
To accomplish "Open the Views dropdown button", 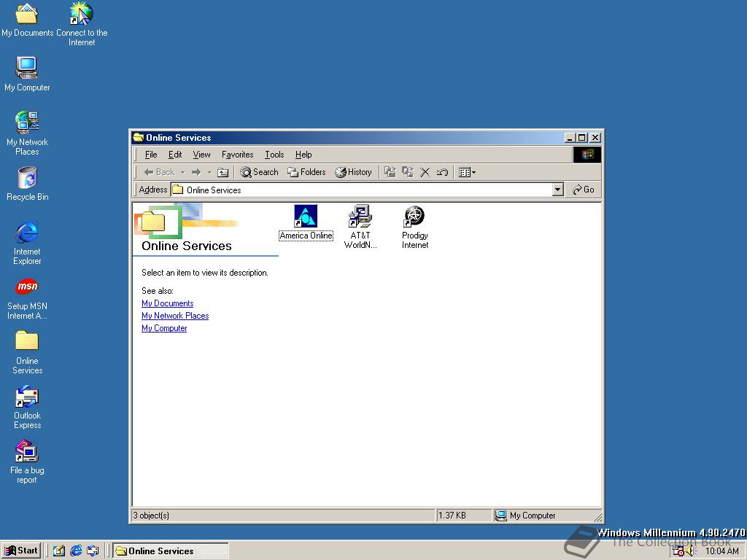I will [467, 172].
